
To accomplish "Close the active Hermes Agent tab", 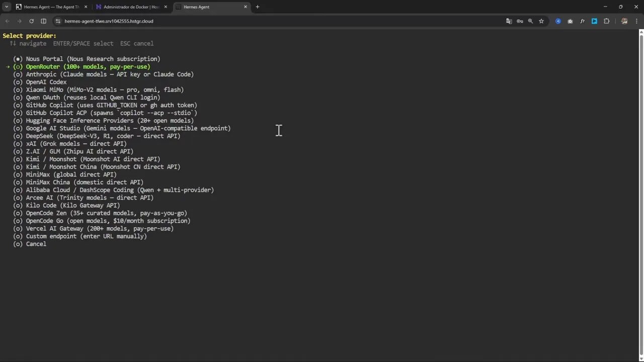I will tap(246, 7).
